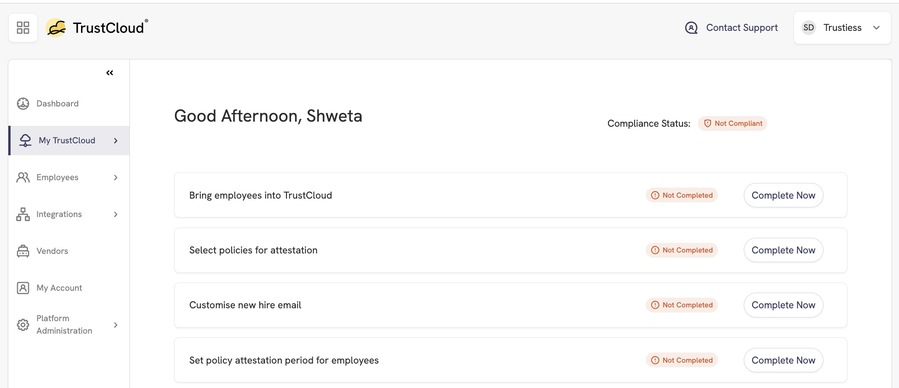The image size is (899, 388).
Task: Click the Employees people icon
Action: (x=23, y=177)
